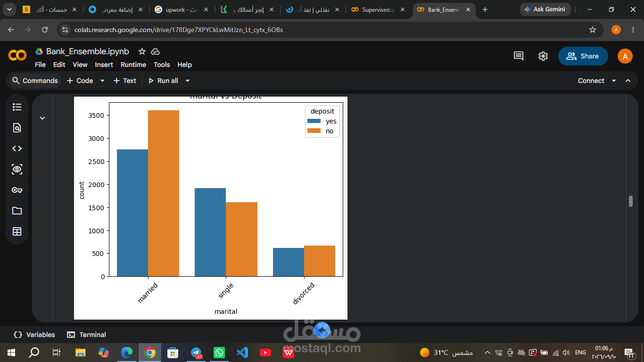The width and height of the screenshot is (644, 362).
Task: Click the Ask Gemini button
Action: [545, 9]
